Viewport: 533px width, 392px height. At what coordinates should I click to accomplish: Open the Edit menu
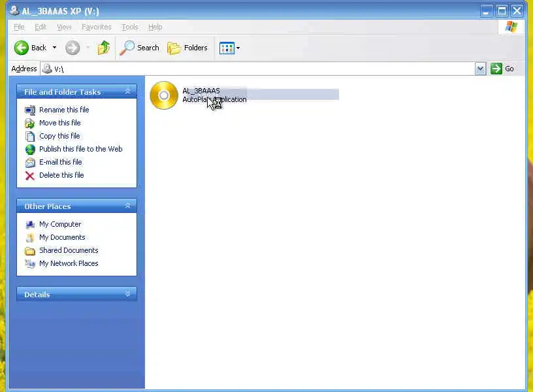coord(40,27)
